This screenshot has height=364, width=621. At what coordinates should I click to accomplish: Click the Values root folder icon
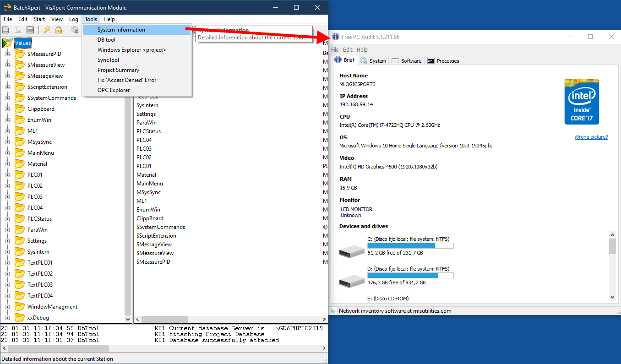coord(7,43)
